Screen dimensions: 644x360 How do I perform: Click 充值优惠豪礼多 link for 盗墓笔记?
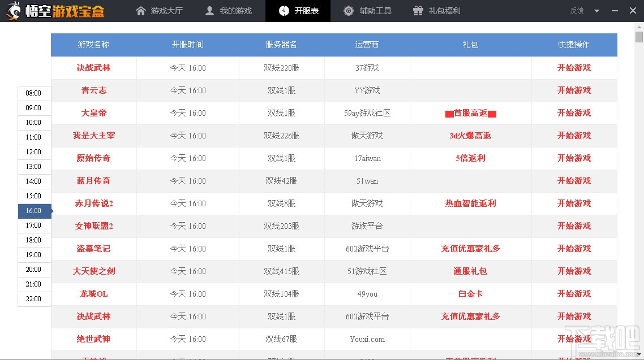[470, 249]
